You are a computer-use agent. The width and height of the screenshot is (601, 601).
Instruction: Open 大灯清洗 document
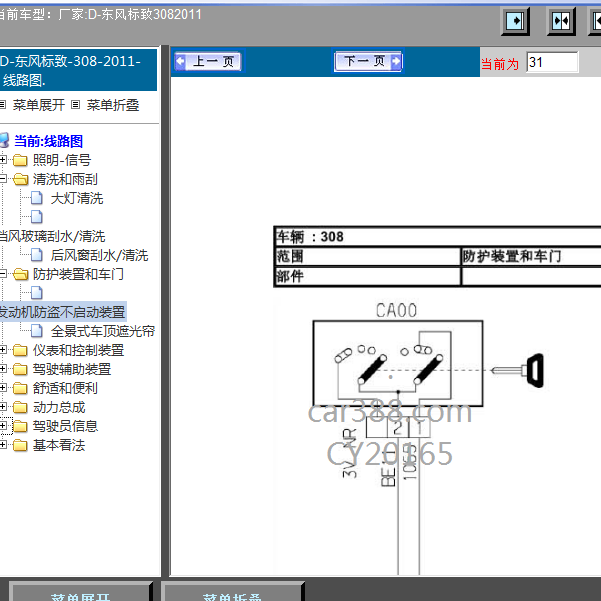pyautogui.click(x=77, y=198)
